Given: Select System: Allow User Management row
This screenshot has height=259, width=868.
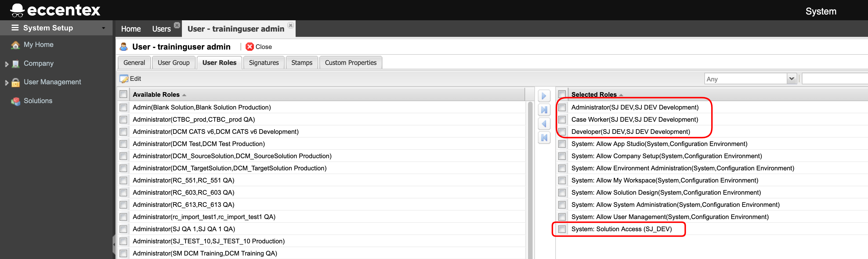Looking at the screenshot, I should click(712, 217).
